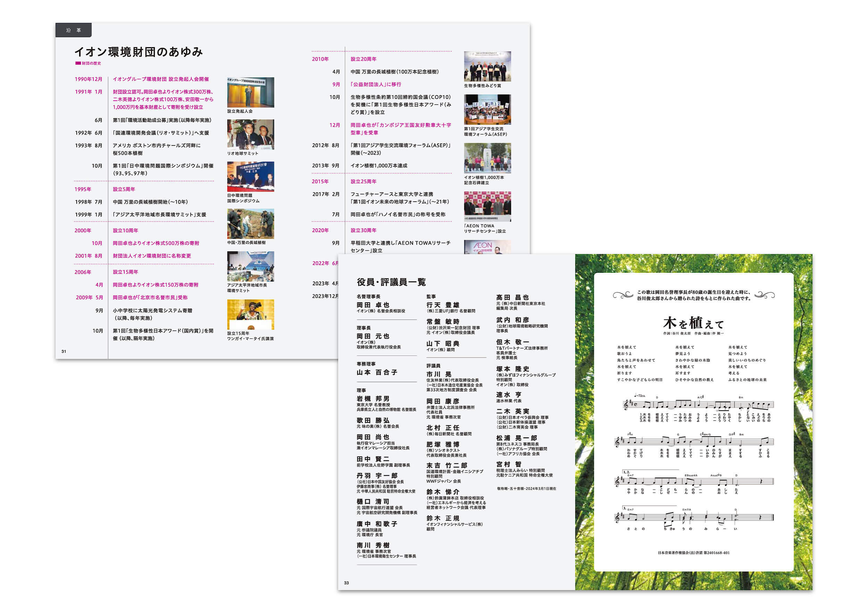
Task: Click the song title 木を植えて
Action: tap(693, 323)
